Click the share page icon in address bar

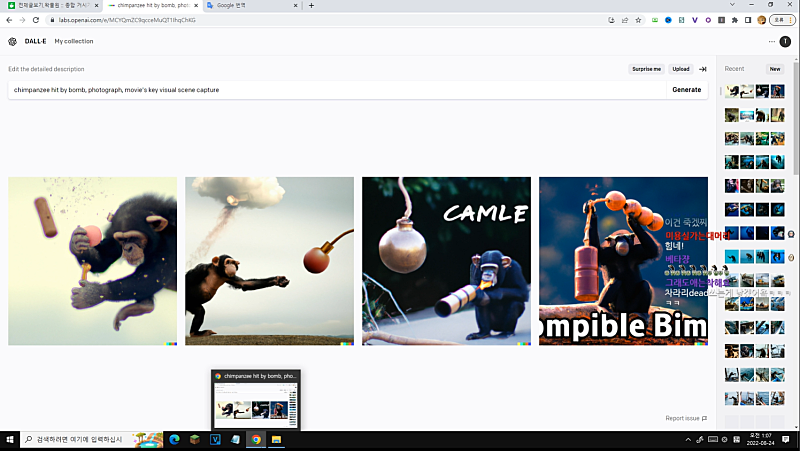pos(624,20)
